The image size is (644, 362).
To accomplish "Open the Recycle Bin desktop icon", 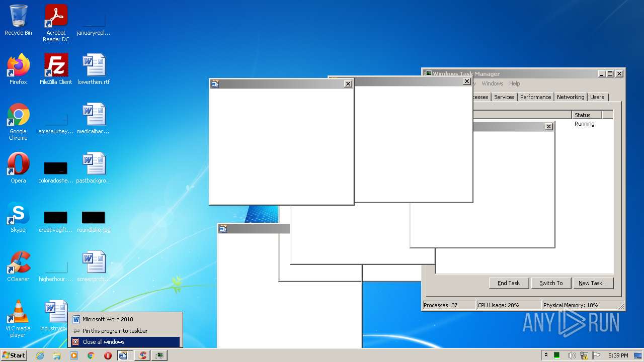I will tap(18, 21).
